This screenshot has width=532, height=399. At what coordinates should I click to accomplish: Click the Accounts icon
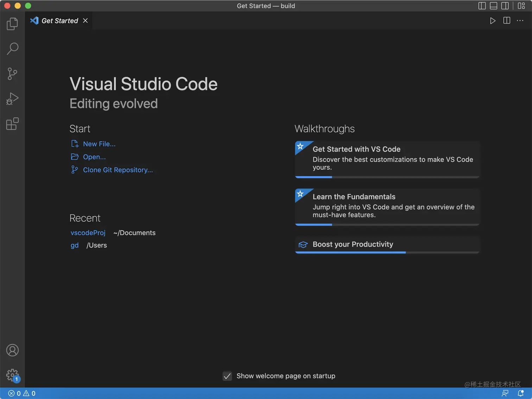coord(12,350)
